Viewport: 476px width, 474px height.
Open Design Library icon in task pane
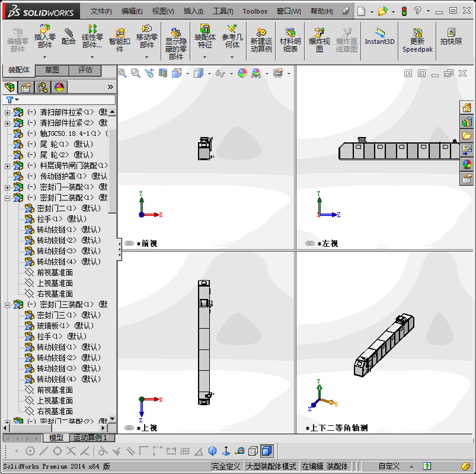pyautogui.click(x=467, y=122)
